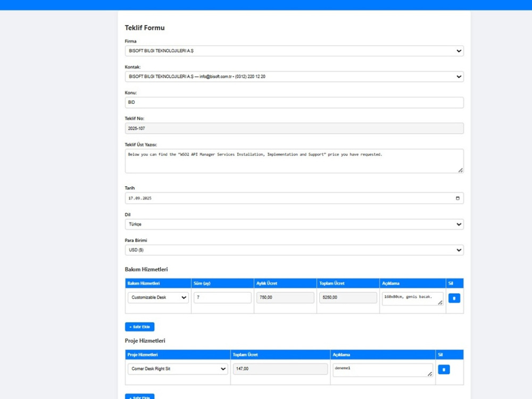Click the trash icon in the Proje Hizmetleri Sil column

(444, 369)
